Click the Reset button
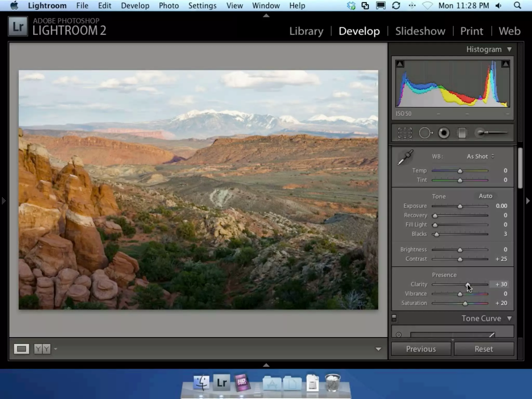The image size is (532, 399). [484, 349]
